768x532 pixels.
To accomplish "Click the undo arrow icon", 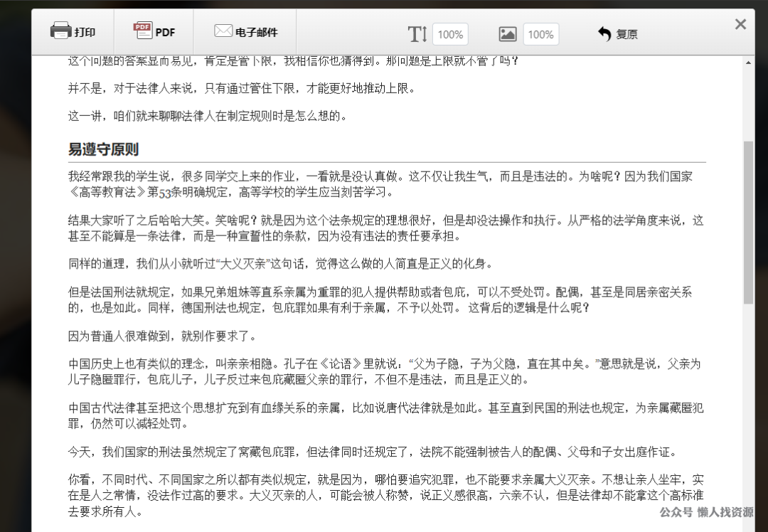I will click(x=604, y=34).
